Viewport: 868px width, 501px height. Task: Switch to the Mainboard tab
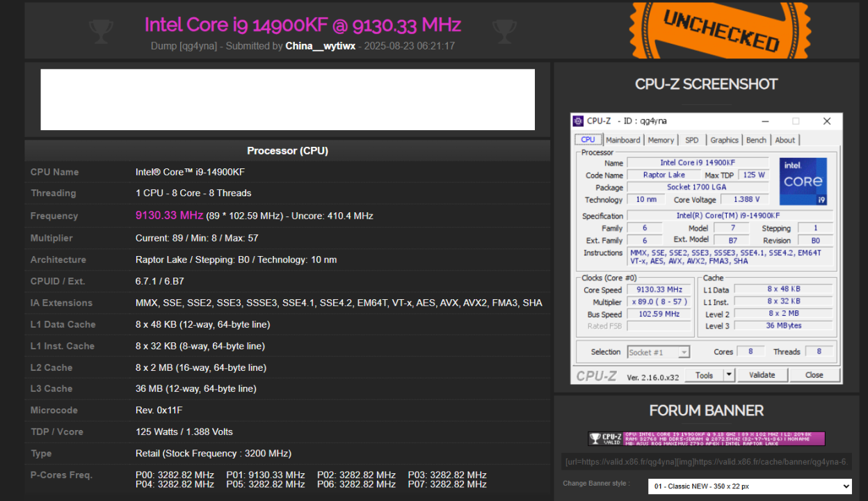622,140
